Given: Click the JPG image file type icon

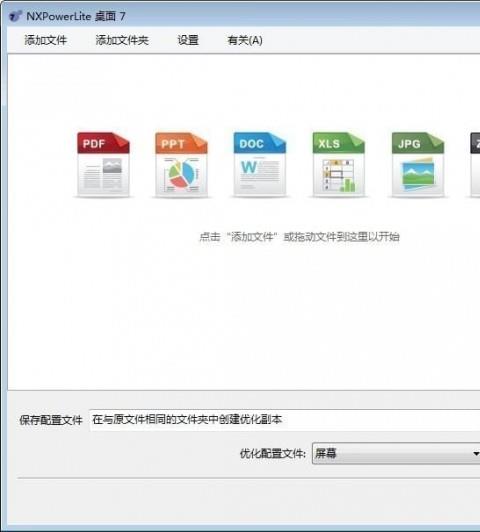Looking at the screenshot, I should pos(418,164).
